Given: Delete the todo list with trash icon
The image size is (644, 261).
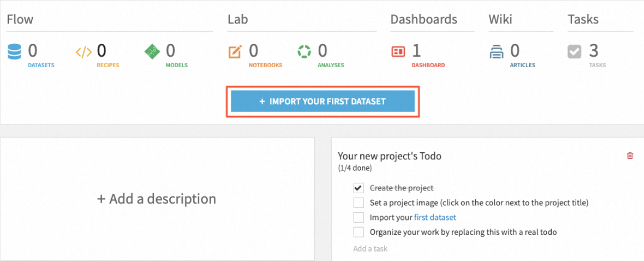Looking at the screenshot, I should pos(630,156).
